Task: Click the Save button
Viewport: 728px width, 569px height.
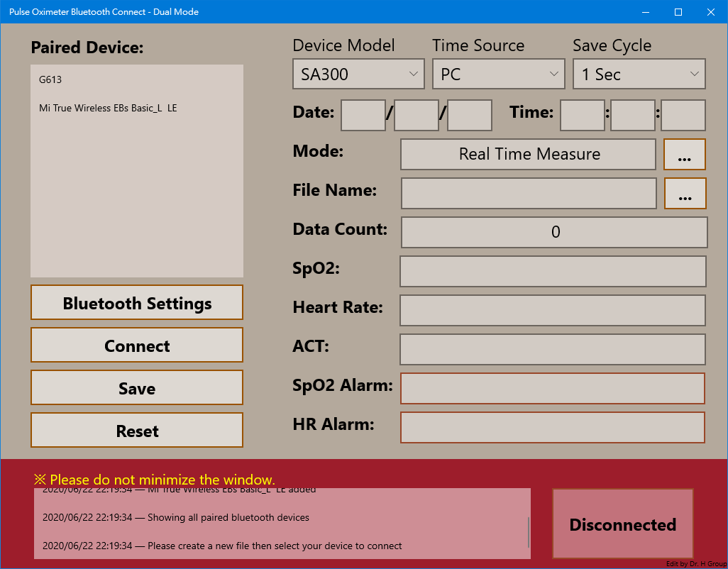Action: 137,388
